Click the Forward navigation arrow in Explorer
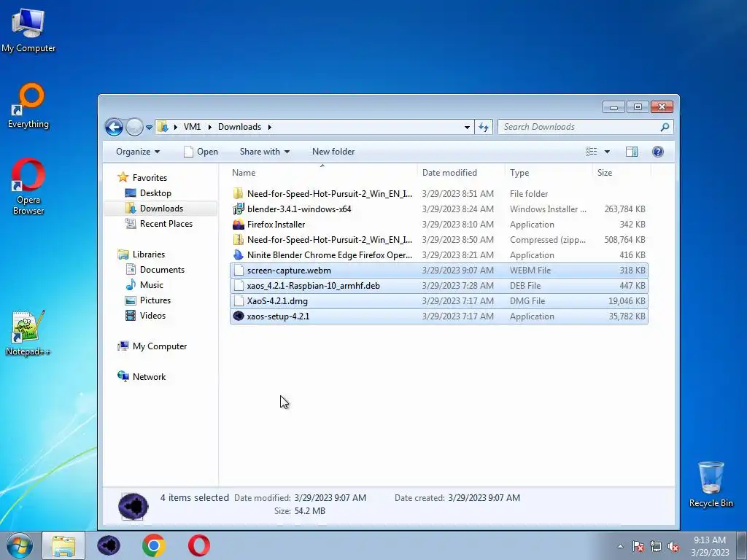 (134, 127)
